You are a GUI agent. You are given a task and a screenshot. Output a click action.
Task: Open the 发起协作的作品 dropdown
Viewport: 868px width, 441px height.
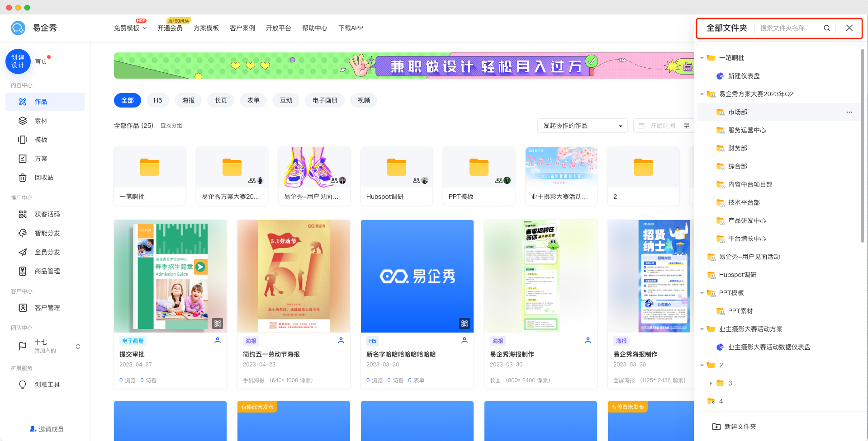pos(583,126)
